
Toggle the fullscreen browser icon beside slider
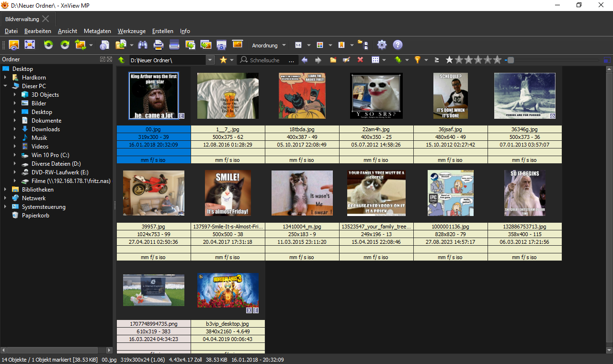607,60
